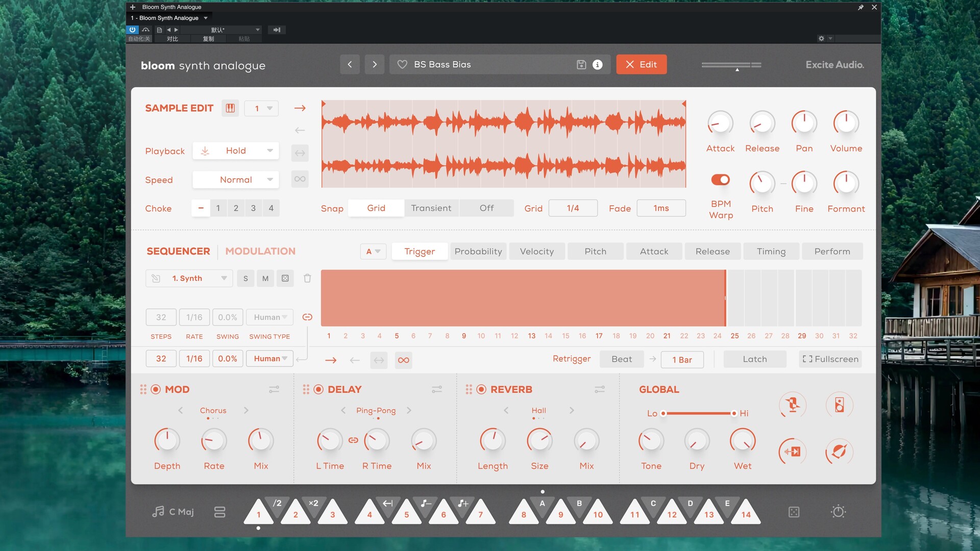The image size is (980, 551).
Task: Open sample number 1 dropdown
Action: [261, 108]
